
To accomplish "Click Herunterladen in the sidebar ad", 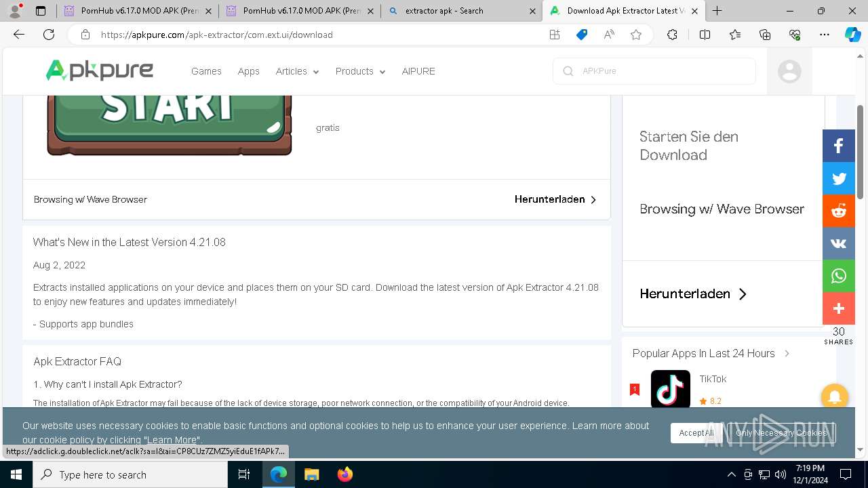I will click(x=693, y=293).
